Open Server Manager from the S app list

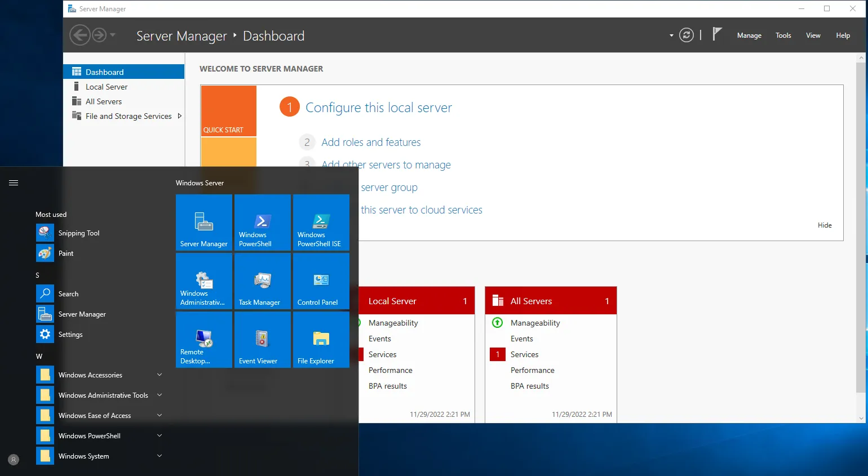click(x=100, y=314)
